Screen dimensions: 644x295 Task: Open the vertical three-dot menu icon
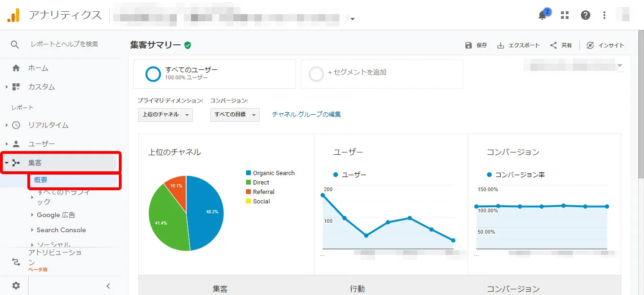pos(604,15)
